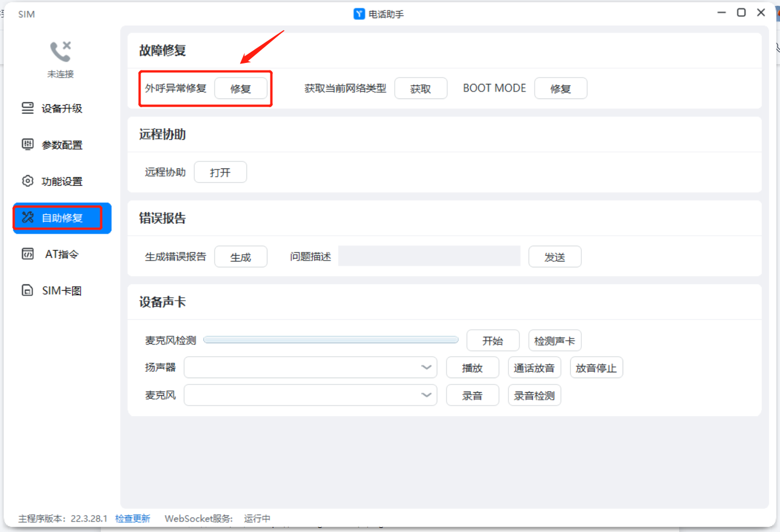Click the AT指令 code icon
This screenshot has height=532, width=780.
point(27,254)
